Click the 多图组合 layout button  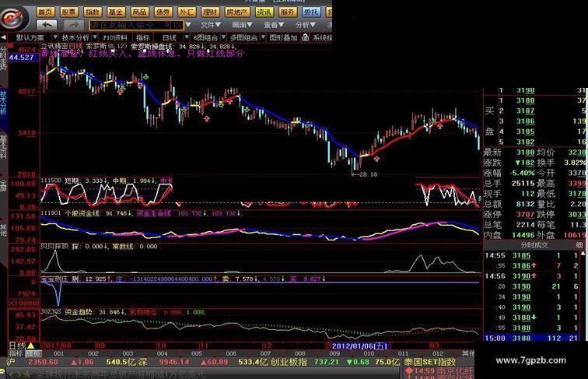pyautogui.click(x=243, y=37)
